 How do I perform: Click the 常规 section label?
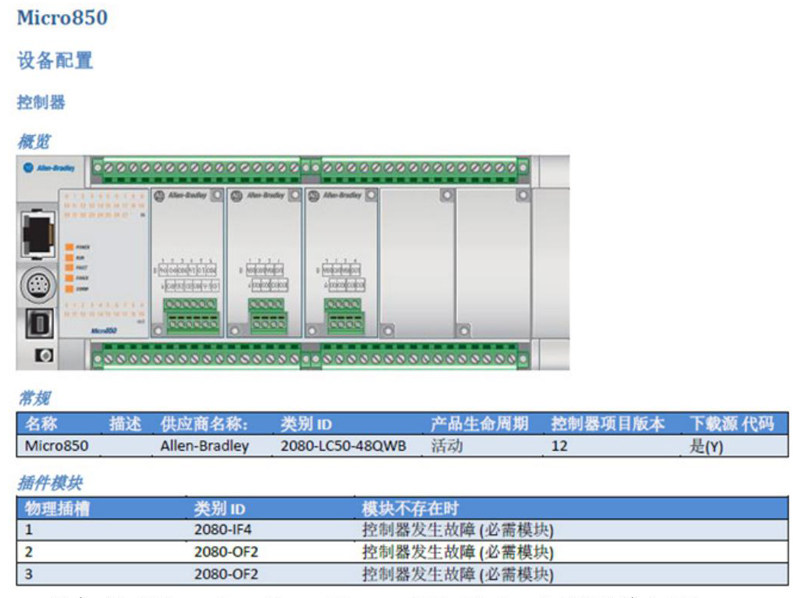[x=34, y=398]
